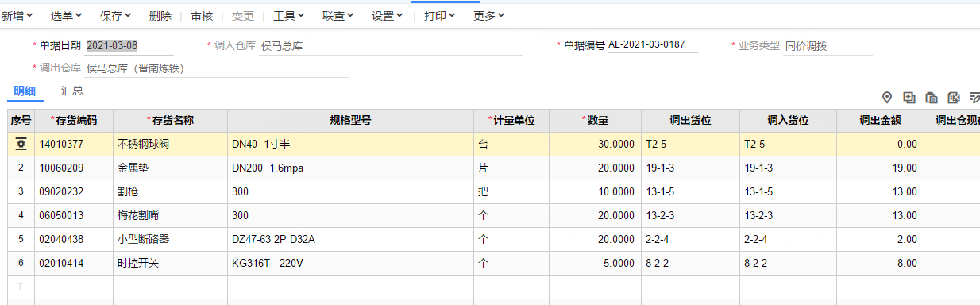
Task: Switch to the 明细 tab
Action: (25, 91)
